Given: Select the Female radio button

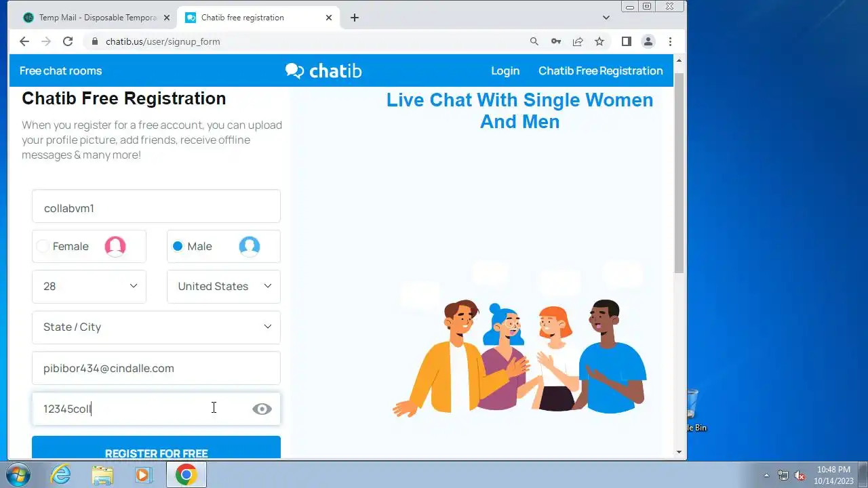Looking at the screenshot, I should click(x=43, y=246).
